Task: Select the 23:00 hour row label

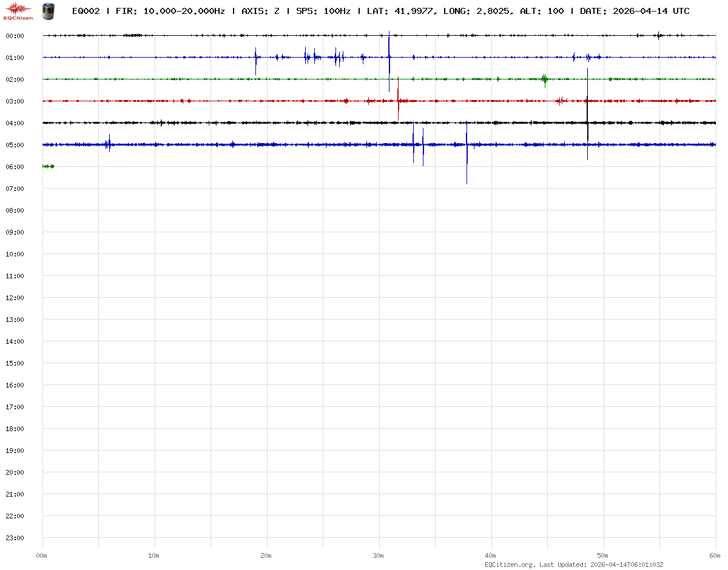Action: (15, 538)
